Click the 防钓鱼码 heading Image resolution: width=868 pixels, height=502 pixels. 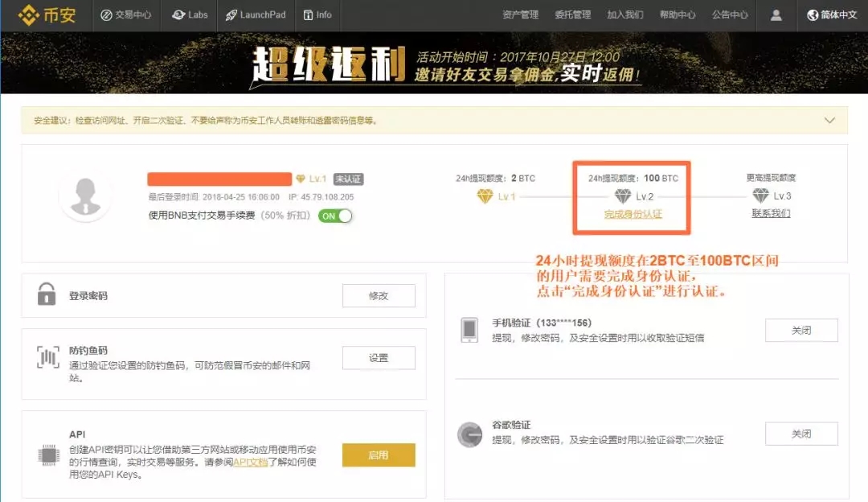coord(88,351)
